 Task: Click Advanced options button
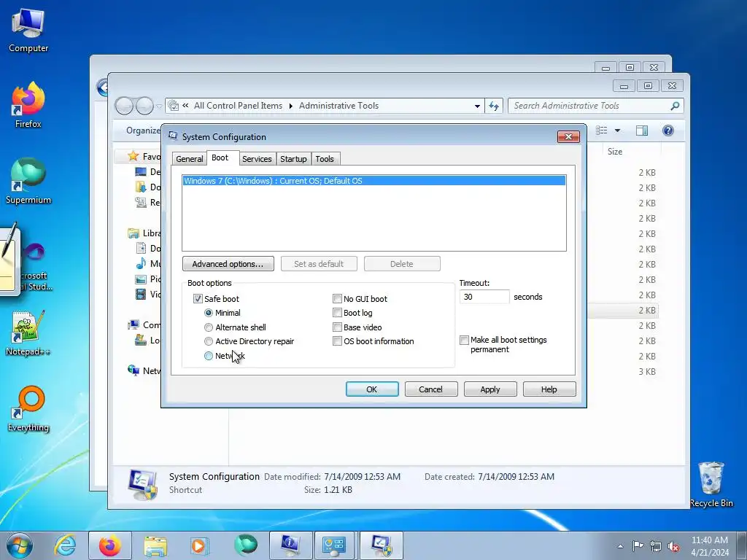pos(228,264)
